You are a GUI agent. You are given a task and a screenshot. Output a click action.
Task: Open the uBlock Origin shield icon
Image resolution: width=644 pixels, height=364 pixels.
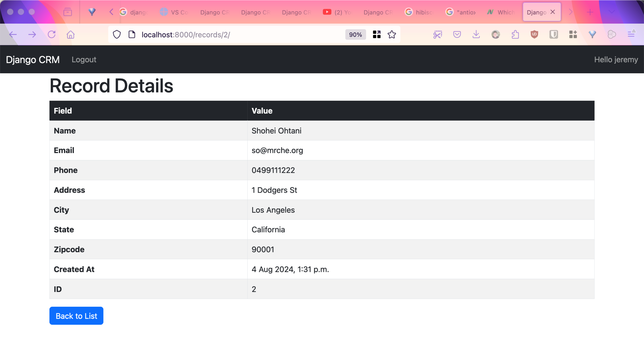(534, 35)
